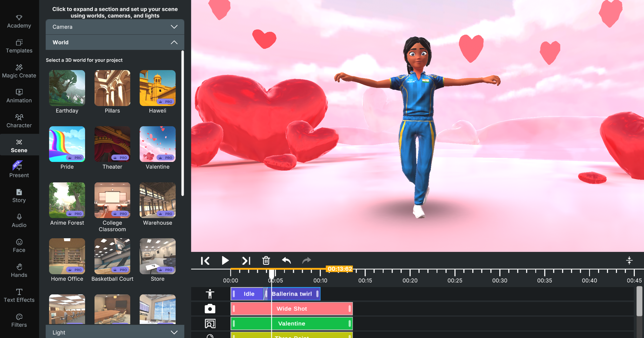The height and width of the screenshot is (338, 644).
Task: Open the Hands panel
Action: click(x=19, y=270)
